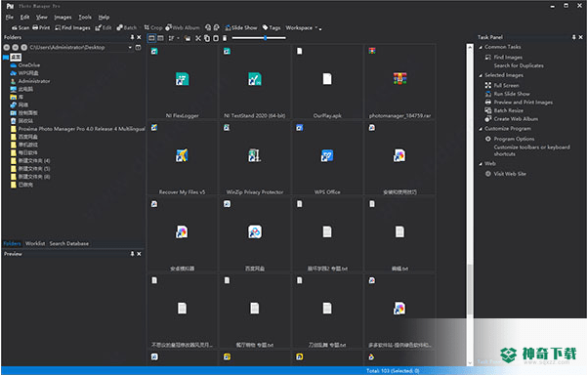
Task: Click the Cut scissors icon
Action: (198, 38)
